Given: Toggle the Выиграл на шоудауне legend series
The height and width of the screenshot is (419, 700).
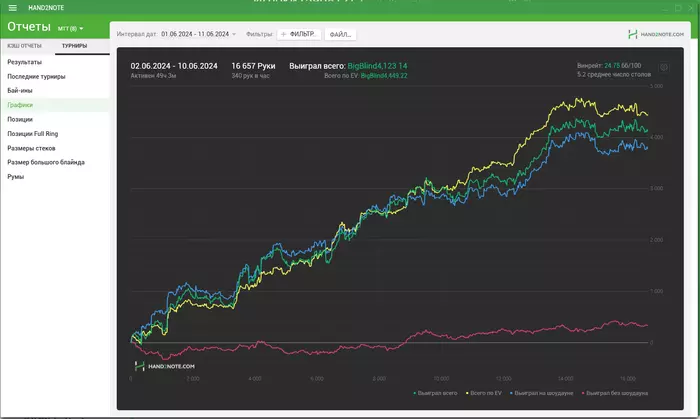Looking at the screenshot, I should 542,393.
